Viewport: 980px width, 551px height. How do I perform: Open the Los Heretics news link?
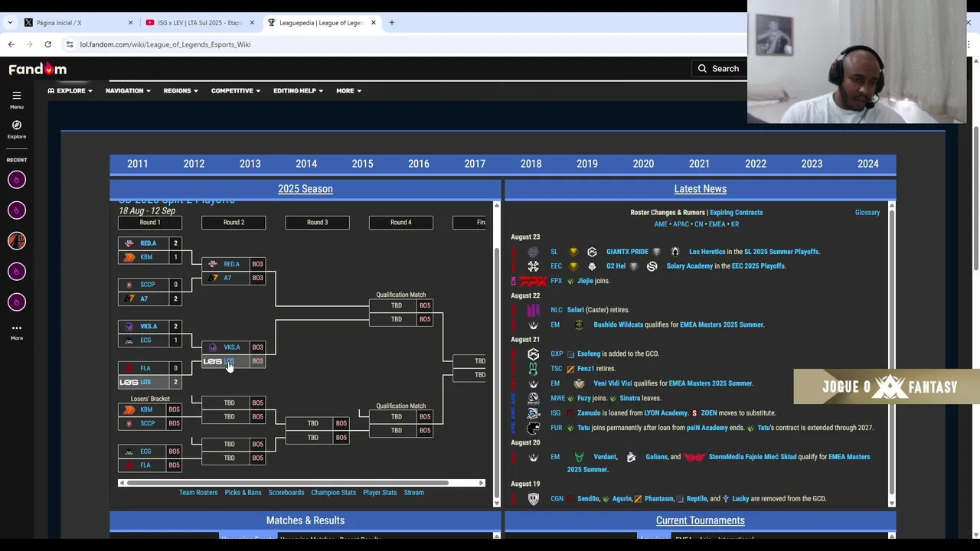(x=707, y=252)
